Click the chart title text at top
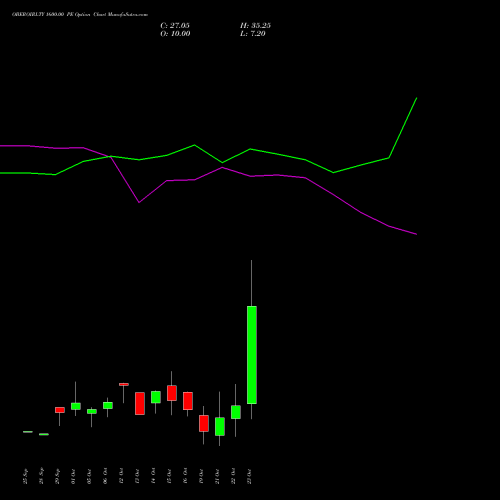 click(80, 15)
